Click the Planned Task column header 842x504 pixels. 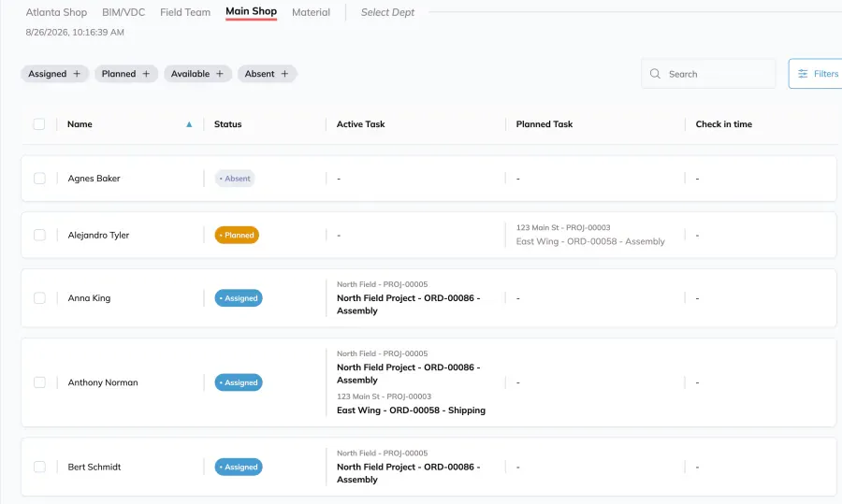pos(544,124)
